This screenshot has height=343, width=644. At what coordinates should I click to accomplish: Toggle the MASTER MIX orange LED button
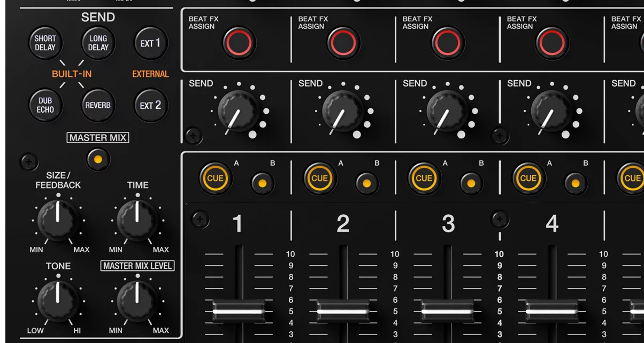click(98, 160)
